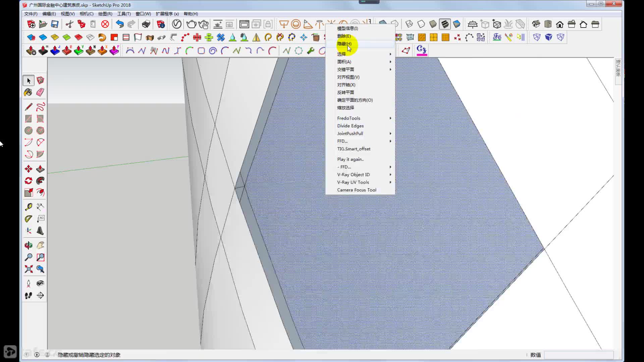Viewport: 644px width, 362px height.
Task: Pick the Protractor tool
Action: 29,219
